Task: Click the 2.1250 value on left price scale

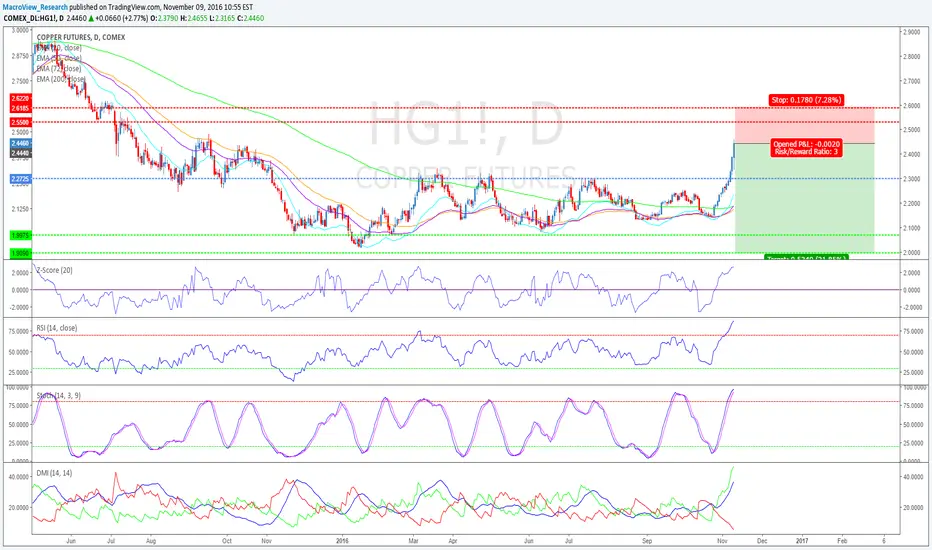Action: pos(20,209)
